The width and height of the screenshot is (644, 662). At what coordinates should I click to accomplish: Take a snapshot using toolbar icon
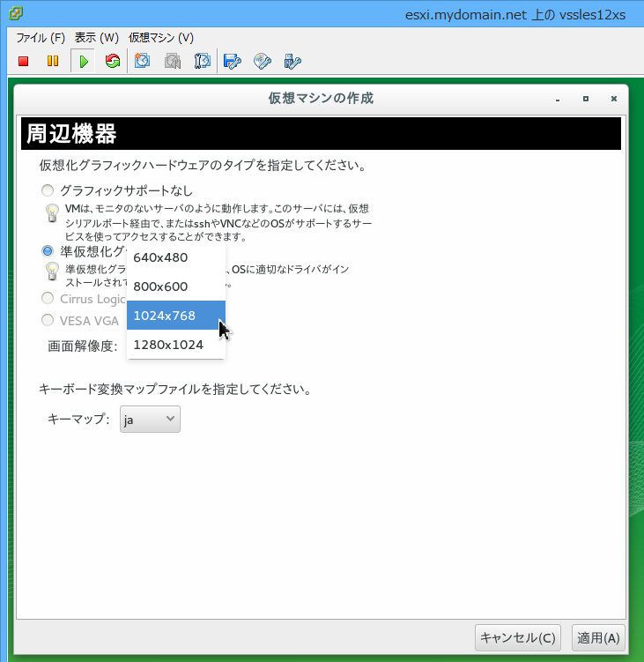coord(142,62)
